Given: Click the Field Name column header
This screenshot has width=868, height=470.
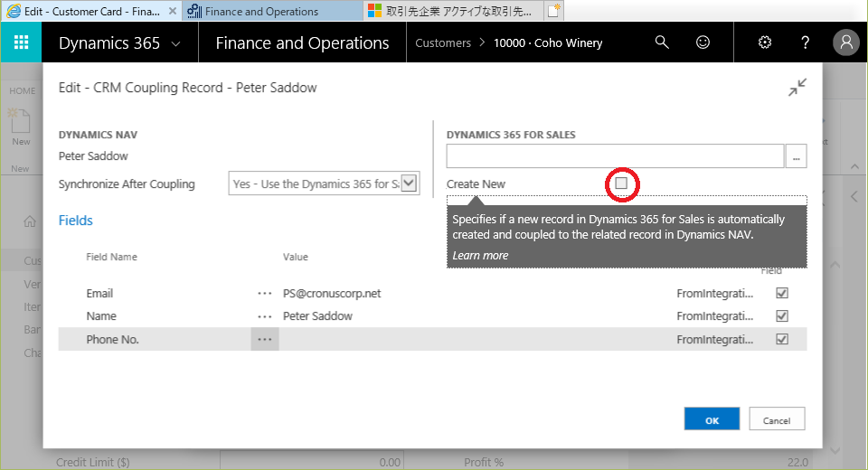Looking at the screenshot, I should coord(111,257).
